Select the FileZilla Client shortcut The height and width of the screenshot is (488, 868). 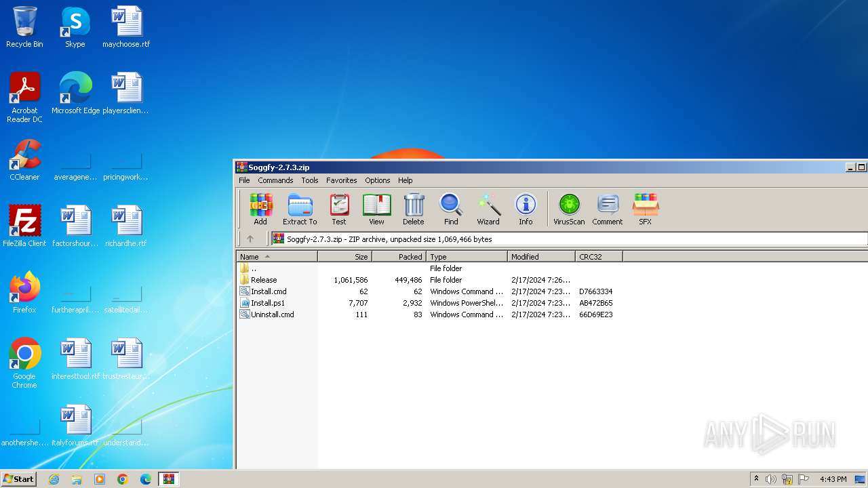24,226
